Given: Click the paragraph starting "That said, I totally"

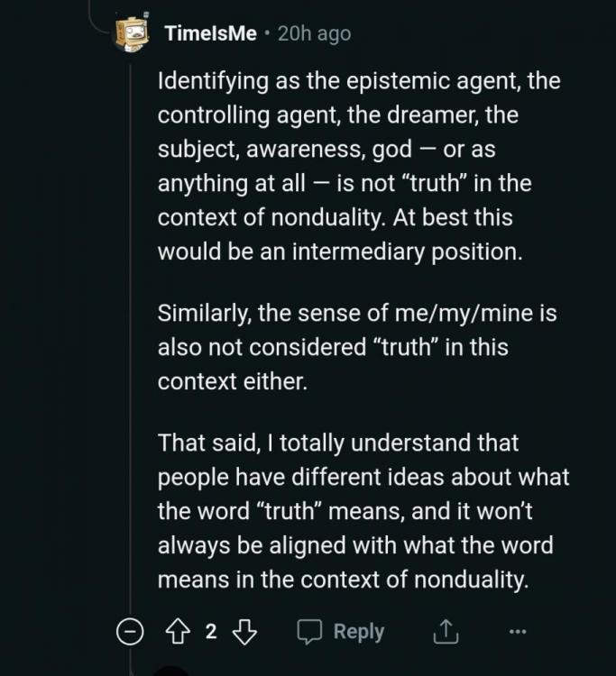Looking at the screenshot, I should click(x=363, y=511).
